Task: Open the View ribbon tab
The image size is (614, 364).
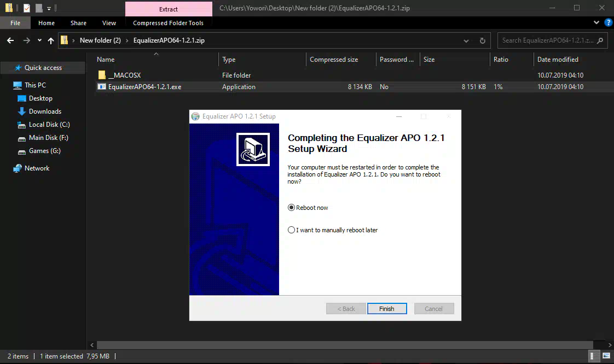Action: click(109, 23)
